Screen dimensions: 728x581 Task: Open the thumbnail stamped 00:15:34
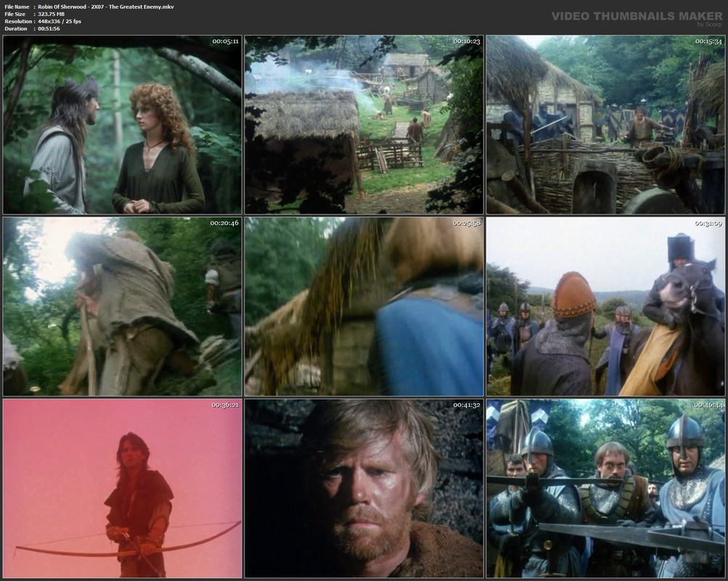click(x=606, y=125)
